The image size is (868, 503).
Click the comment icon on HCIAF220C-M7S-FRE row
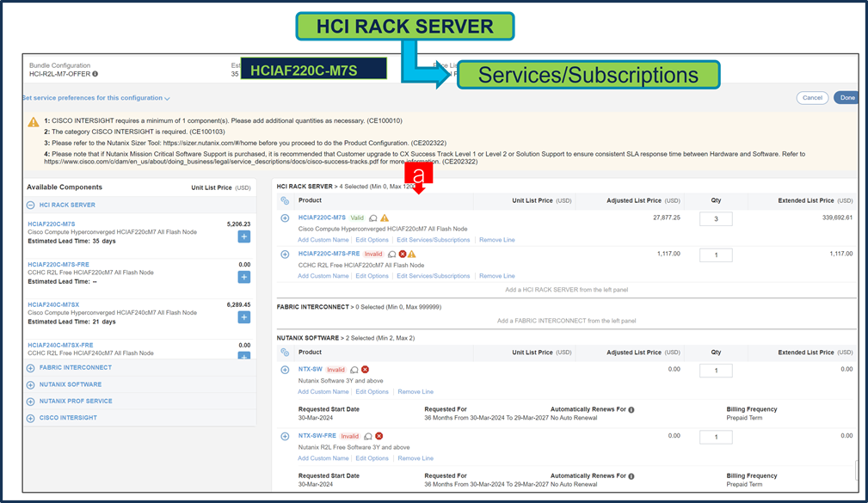tap(392, 254)
